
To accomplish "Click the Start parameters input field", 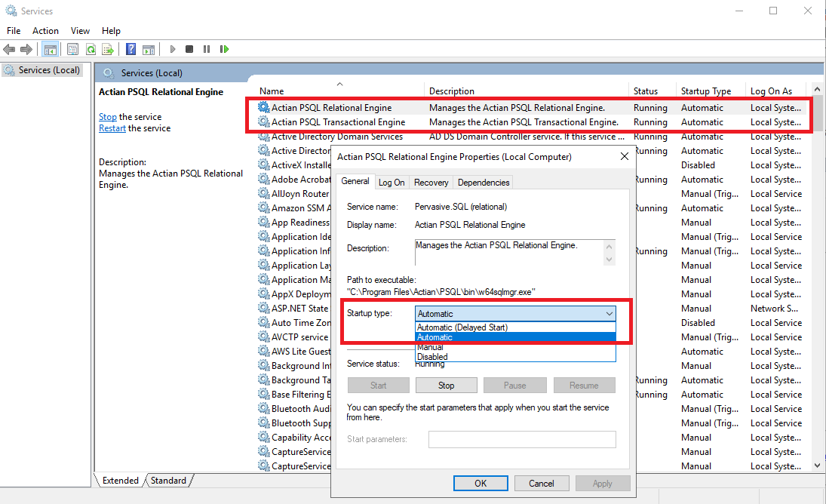I will pyautogui.click(x=522, y=439).
